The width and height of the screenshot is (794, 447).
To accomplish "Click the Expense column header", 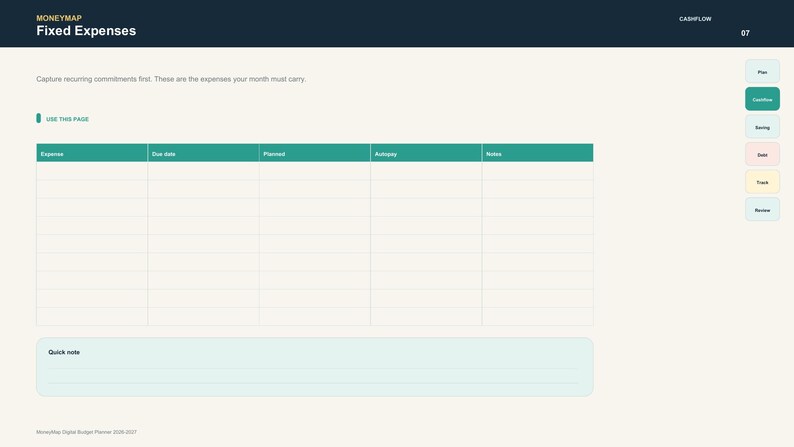I will click(x=92, y=153).
